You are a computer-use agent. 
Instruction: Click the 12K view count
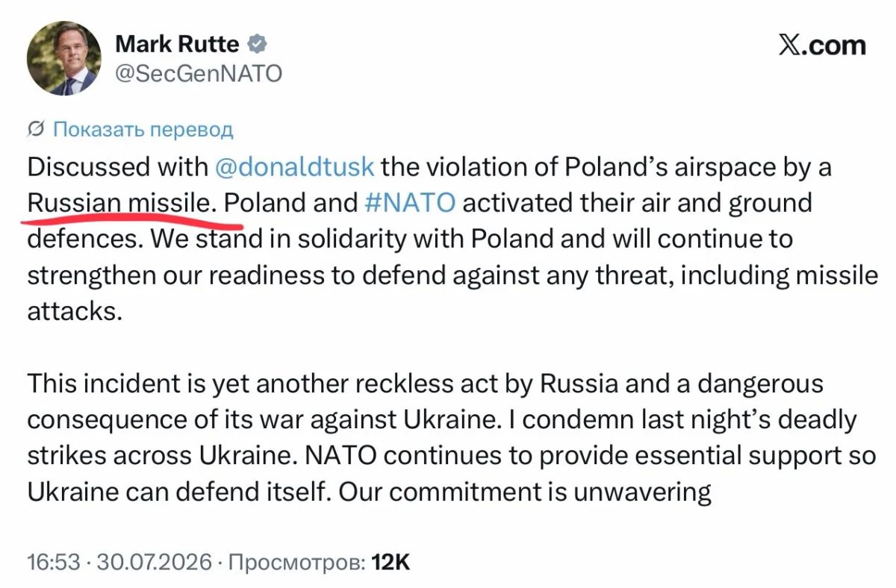[391, 561]
